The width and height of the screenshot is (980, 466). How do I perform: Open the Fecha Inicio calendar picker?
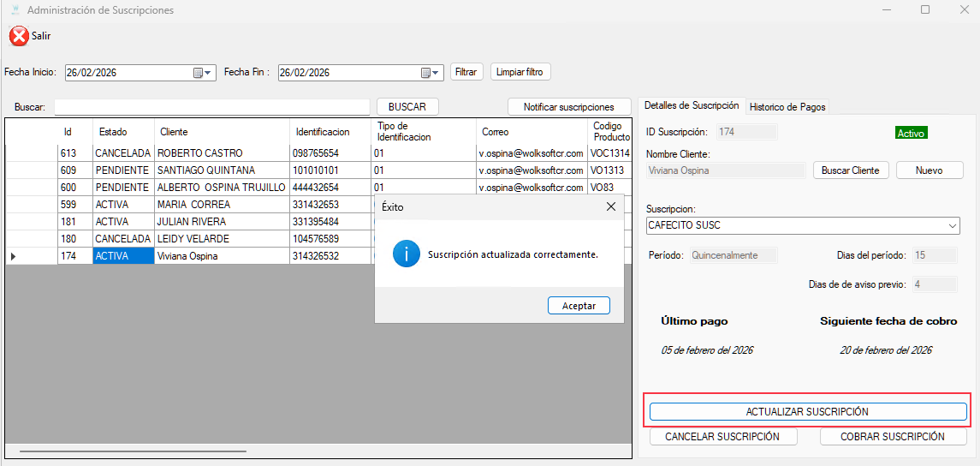(x=199, y=73)
